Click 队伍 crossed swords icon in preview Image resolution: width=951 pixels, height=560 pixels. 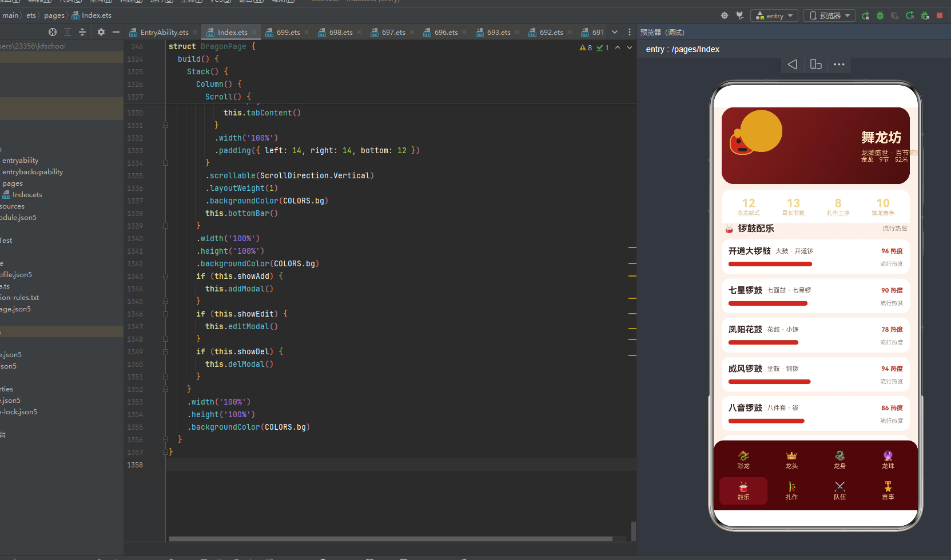coord(839,487)
